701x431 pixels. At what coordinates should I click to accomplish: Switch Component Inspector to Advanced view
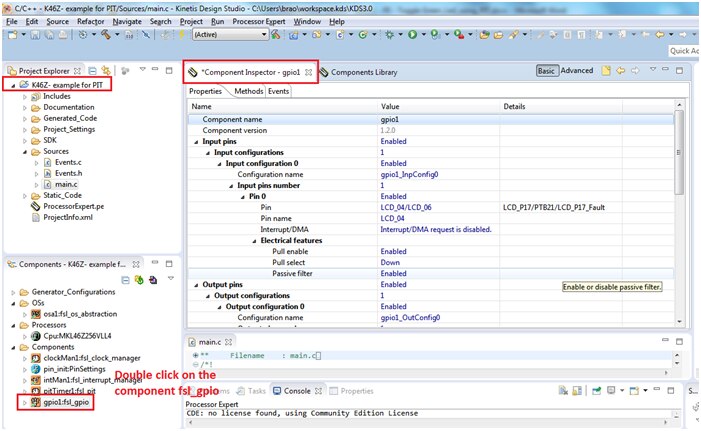pos(577,71)
